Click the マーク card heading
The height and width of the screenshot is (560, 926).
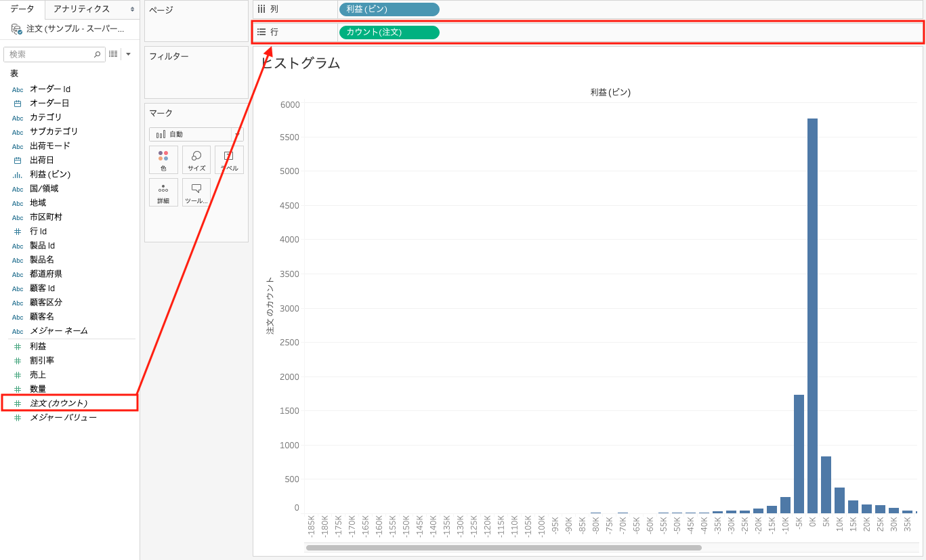click(161, 113)
